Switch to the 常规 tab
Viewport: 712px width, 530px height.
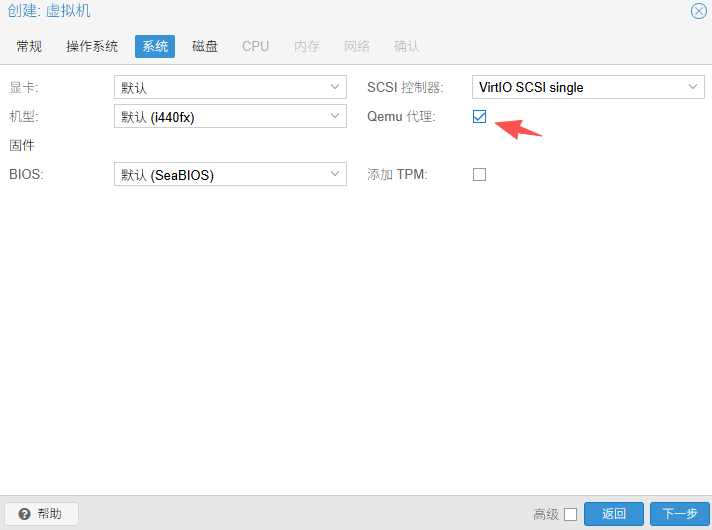point(30,46)
